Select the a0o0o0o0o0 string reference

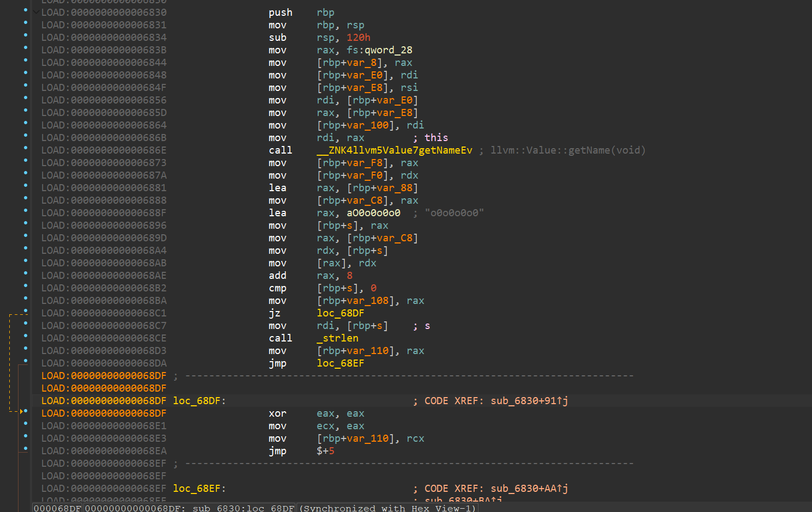pyautogui.click(x=373, y=213)
